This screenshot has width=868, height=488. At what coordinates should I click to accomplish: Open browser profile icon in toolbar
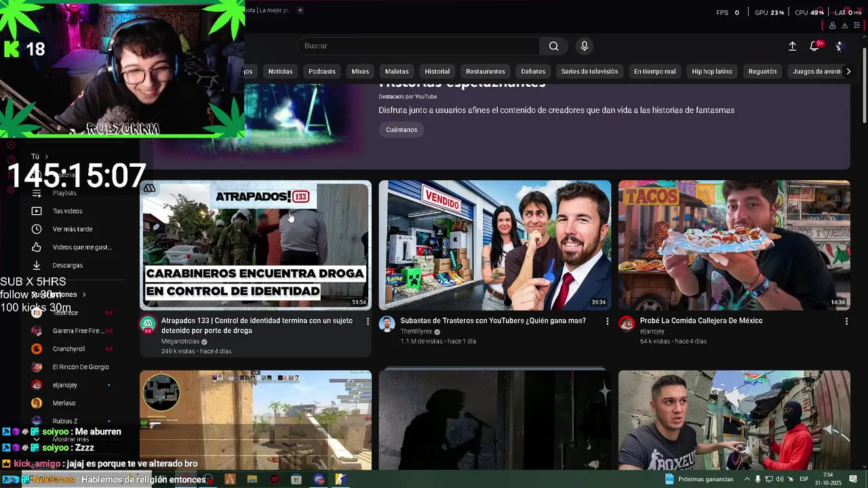832,26
